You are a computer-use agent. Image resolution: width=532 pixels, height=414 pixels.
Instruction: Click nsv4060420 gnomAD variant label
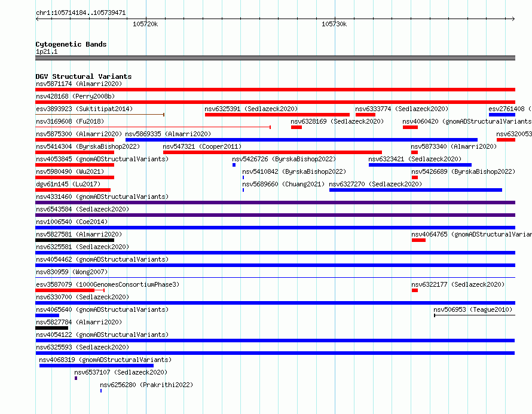467,121
